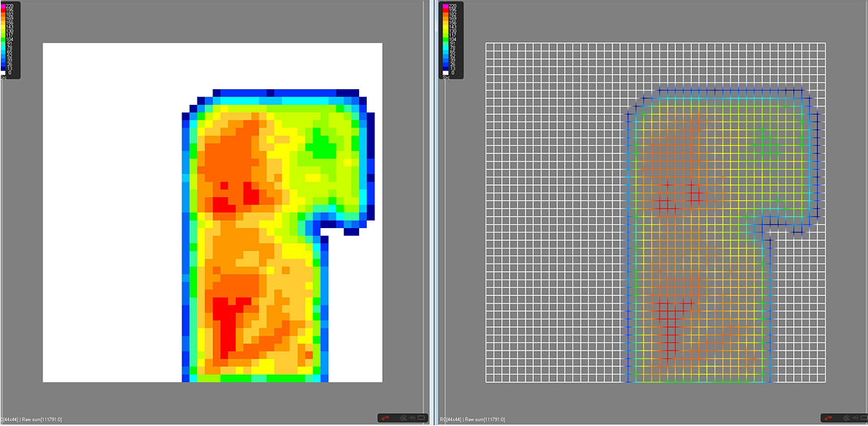Click the rectangle icon in left pane's toolbar
Screen dimensions: 868x426
420,418
